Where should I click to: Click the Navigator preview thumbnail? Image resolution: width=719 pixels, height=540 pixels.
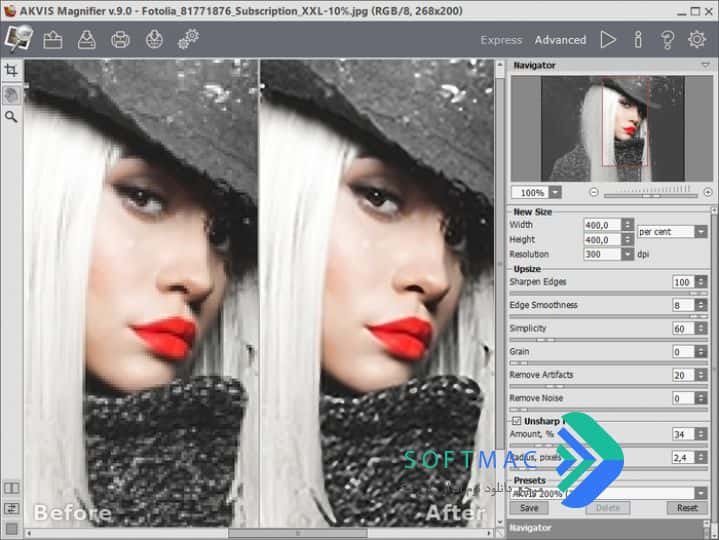[613, 129]
